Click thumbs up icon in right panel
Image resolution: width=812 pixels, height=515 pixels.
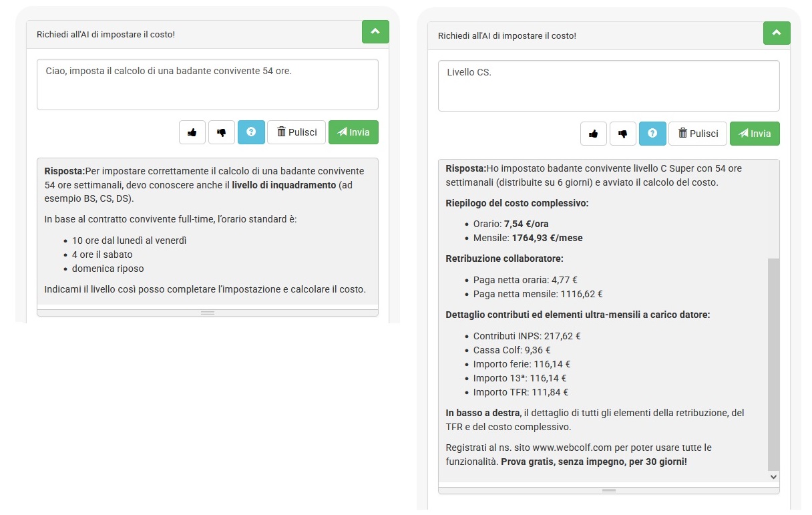[594, 134]
